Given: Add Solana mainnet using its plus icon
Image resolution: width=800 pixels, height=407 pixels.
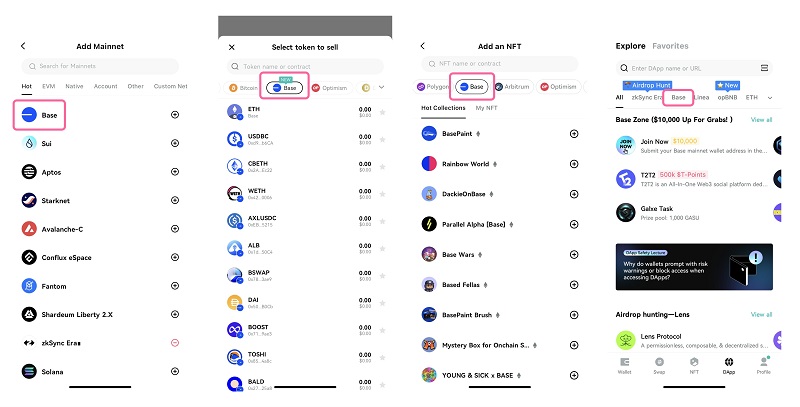Looking at the screenshot, I should (175, 371).
